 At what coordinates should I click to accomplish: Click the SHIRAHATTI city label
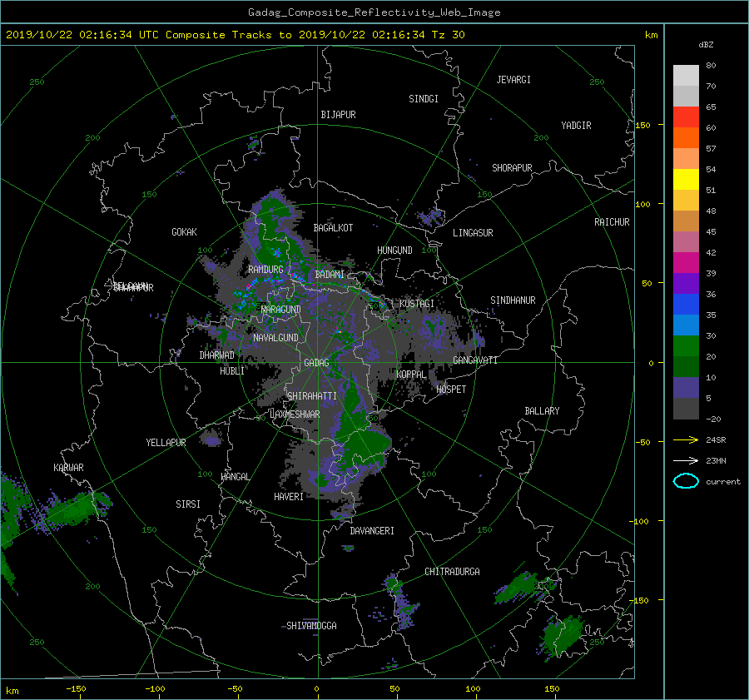[x=312, y=396]
